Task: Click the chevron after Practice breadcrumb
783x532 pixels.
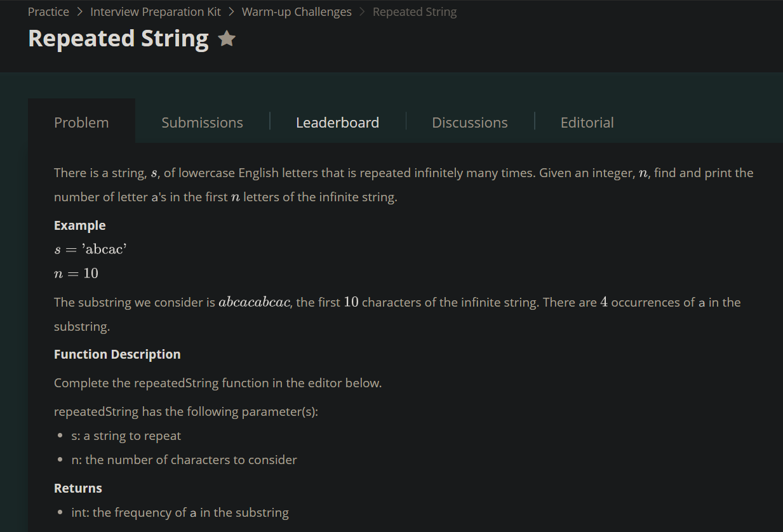Action: point(79,12)
